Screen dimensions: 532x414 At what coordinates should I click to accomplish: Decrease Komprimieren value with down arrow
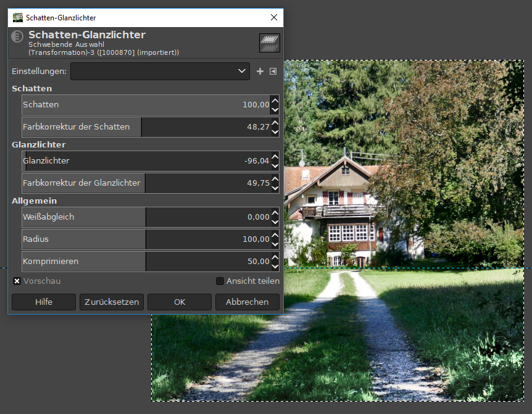coord(275,266)
